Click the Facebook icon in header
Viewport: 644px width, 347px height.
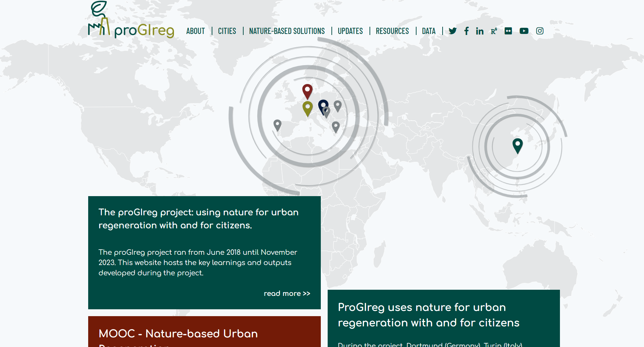pos(466,31)
